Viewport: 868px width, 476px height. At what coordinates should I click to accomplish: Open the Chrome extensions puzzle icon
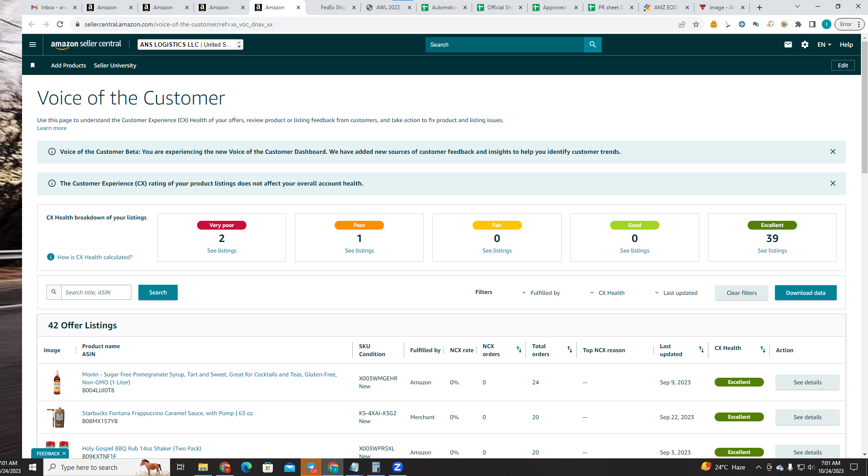click(798, 24)
